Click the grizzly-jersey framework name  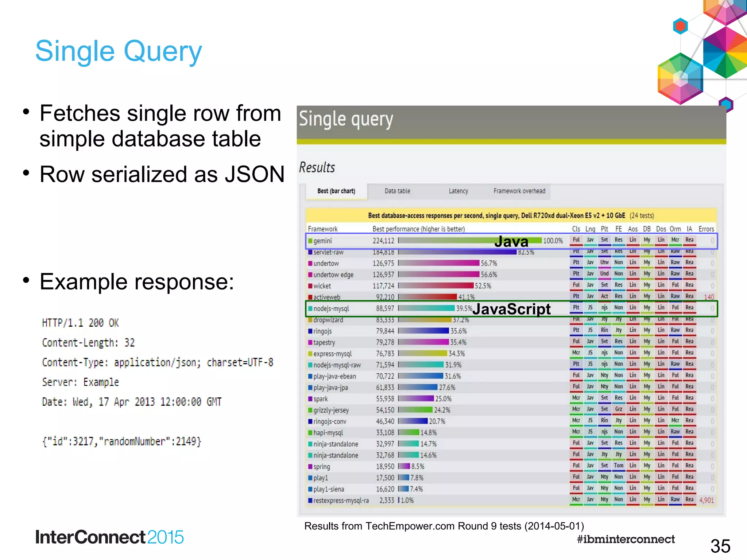331,411
